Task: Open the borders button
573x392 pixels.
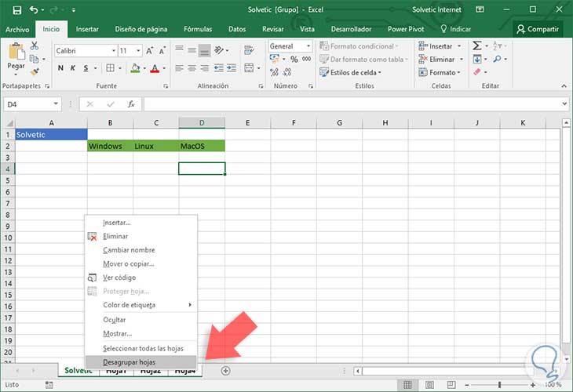Action: (x=110, y=68)
